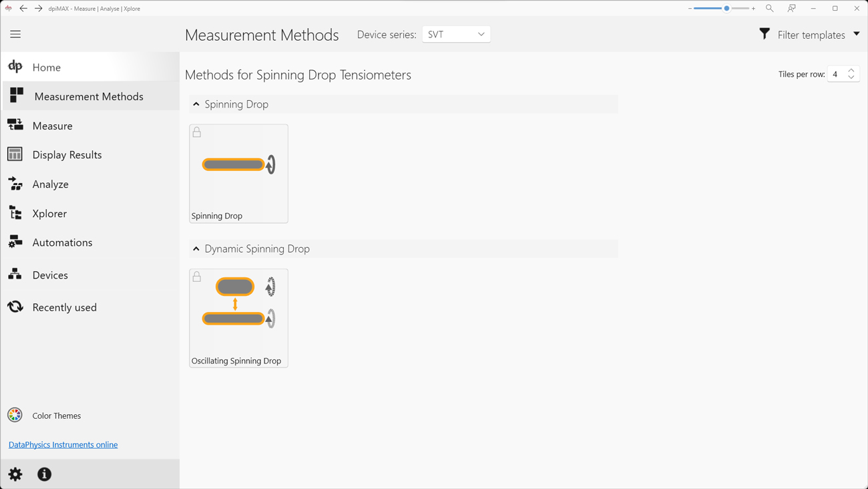This screenshot has height=489, width=868.
Task: Open the Automations sidebar item
Action: 62,242
